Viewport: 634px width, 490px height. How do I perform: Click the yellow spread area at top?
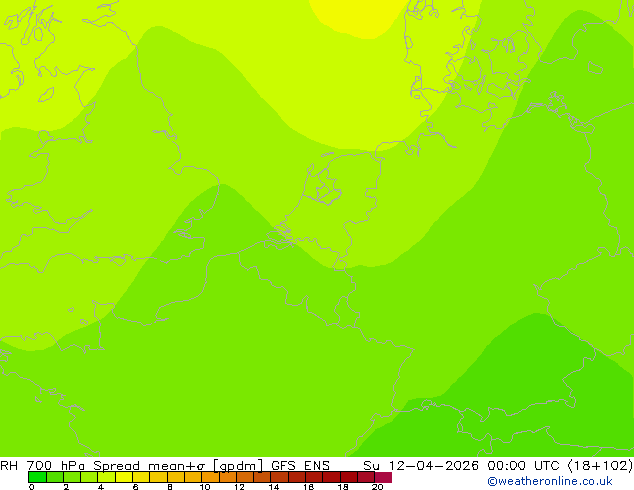pyautogui.click(x=360, y=16)
